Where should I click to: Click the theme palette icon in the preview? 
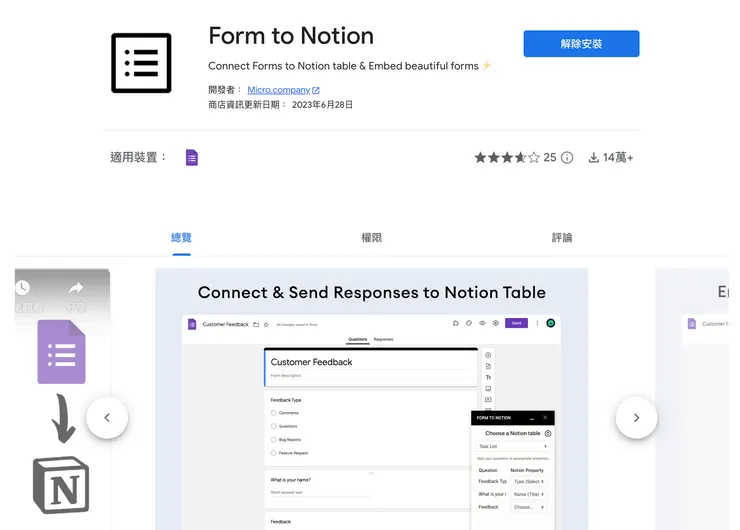(469, 323)
